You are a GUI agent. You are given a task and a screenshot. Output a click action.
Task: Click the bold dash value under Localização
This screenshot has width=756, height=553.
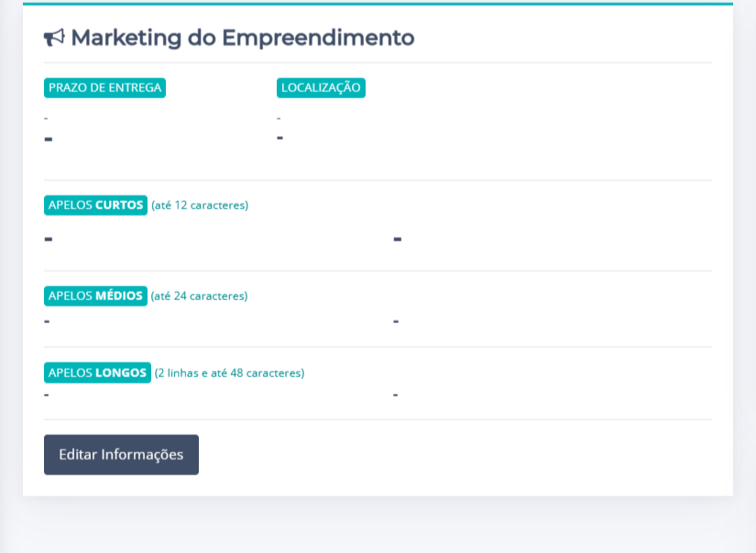280,138
